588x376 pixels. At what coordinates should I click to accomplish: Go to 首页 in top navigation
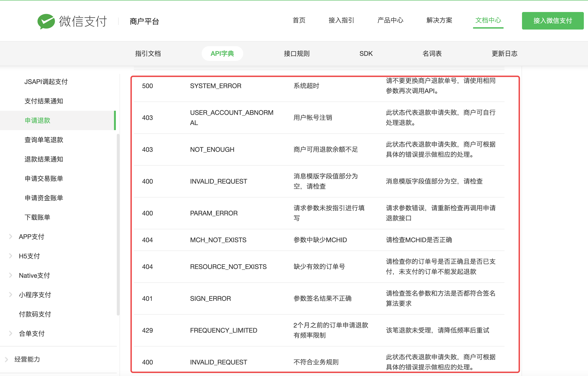click(299, 20)
